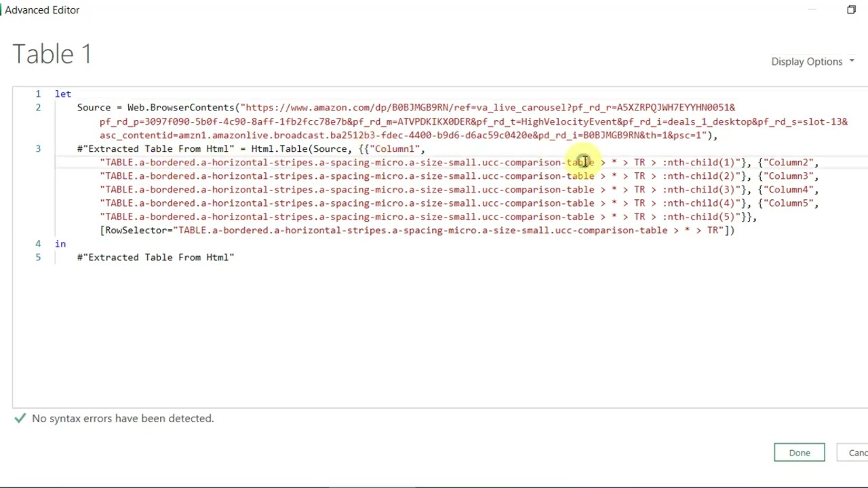Click the 'Table 1' query title
This screenshot has width=868, height=488.
(x=52, y=54)
